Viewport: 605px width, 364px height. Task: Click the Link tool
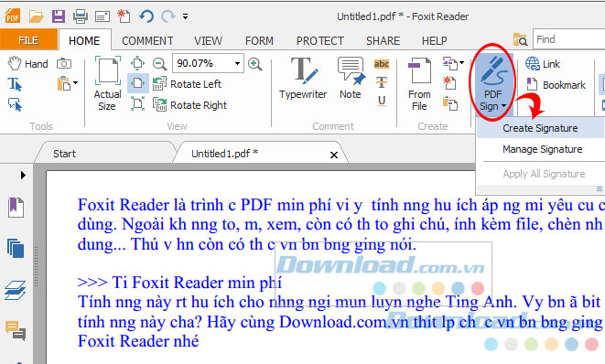click(x=543, y=64)
